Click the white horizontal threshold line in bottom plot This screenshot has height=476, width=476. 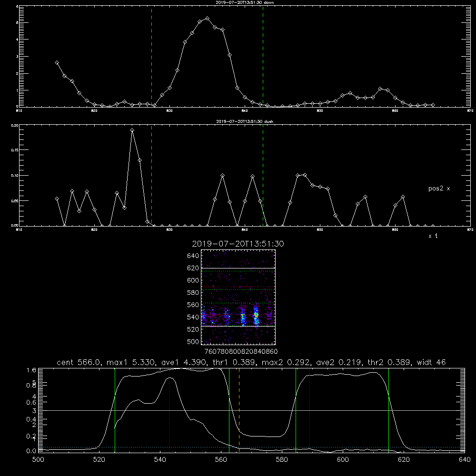pyautogui.click(x=251, y=410)
